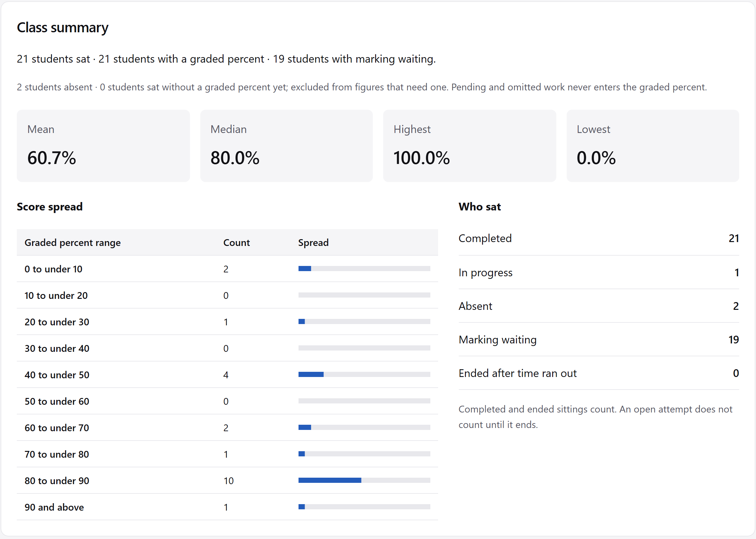Select the 0 to under 10 row
756x539 pixels.
coord(227,269)
